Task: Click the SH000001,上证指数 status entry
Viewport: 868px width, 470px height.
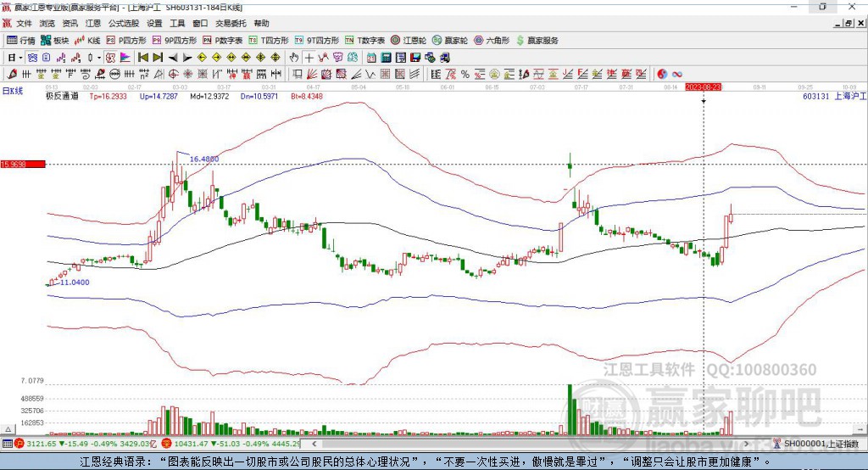Action: 821,444
